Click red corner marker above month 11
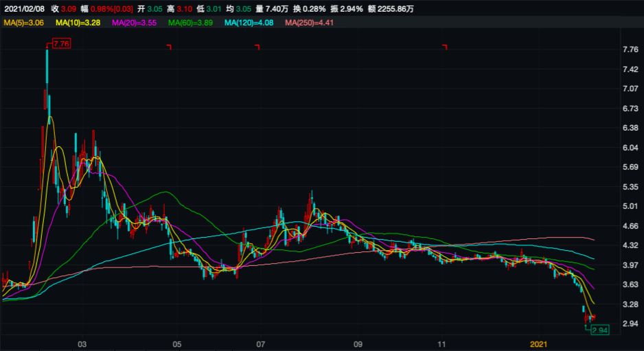 tap(445, 47)
